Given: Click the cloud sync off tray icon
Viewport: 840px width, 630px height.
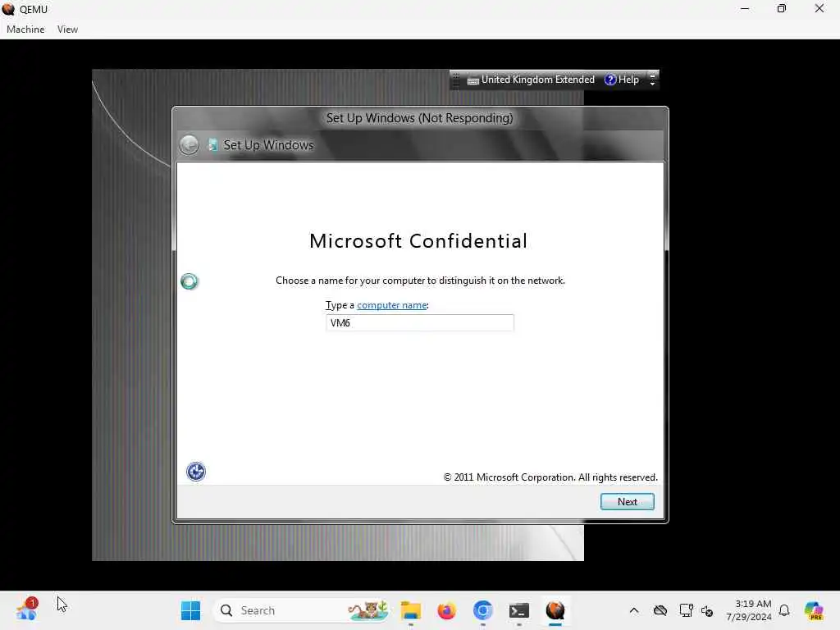Looking at the screenshot, I should 660,610.
